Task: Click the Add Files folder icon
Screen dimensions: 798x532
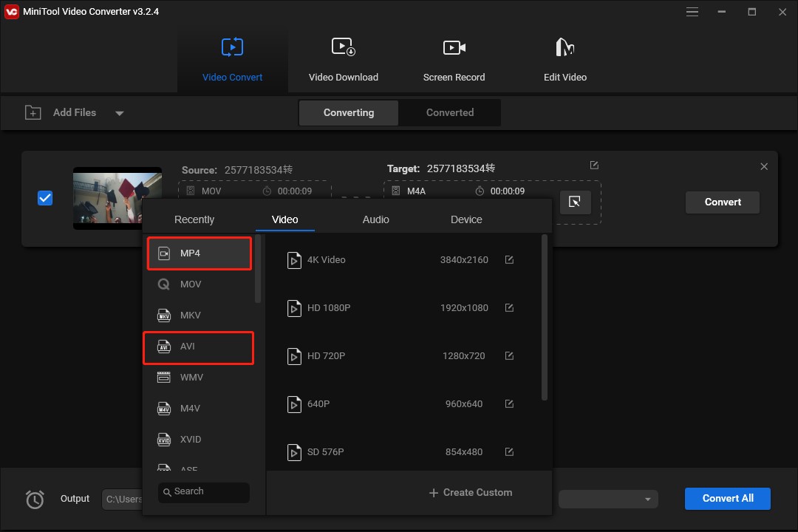Action: 33,112
